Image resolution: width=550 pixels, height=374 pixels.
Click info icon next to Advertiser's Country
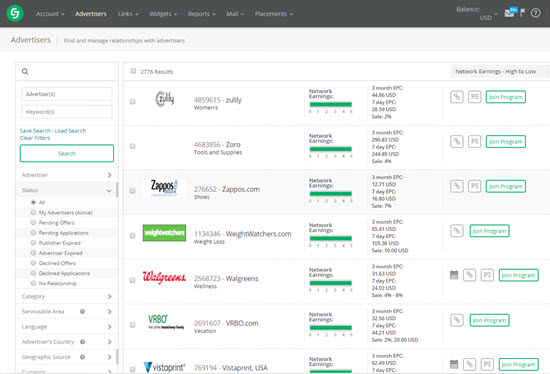pos(82,341)
